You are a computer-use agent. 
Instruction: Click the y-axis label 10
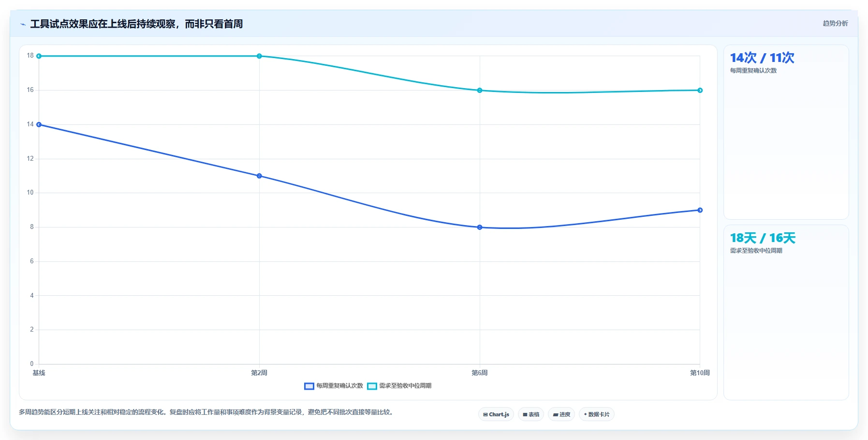coord(30,193)
